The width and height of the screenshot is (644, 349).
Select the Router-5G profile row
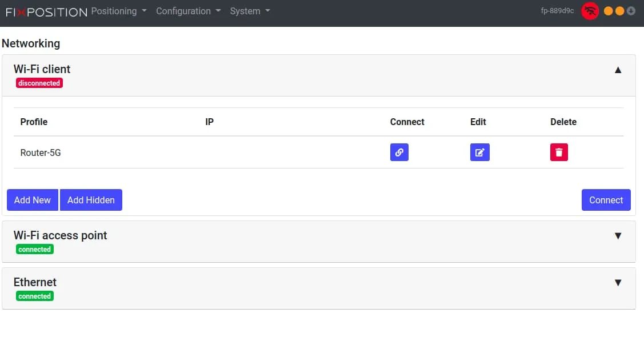click(x=41, y=153)
